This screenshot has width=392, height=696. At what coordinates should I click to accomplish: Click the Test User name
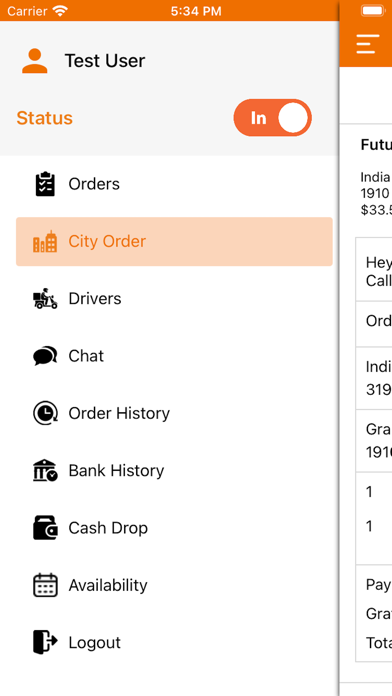[x=105, y=61]
